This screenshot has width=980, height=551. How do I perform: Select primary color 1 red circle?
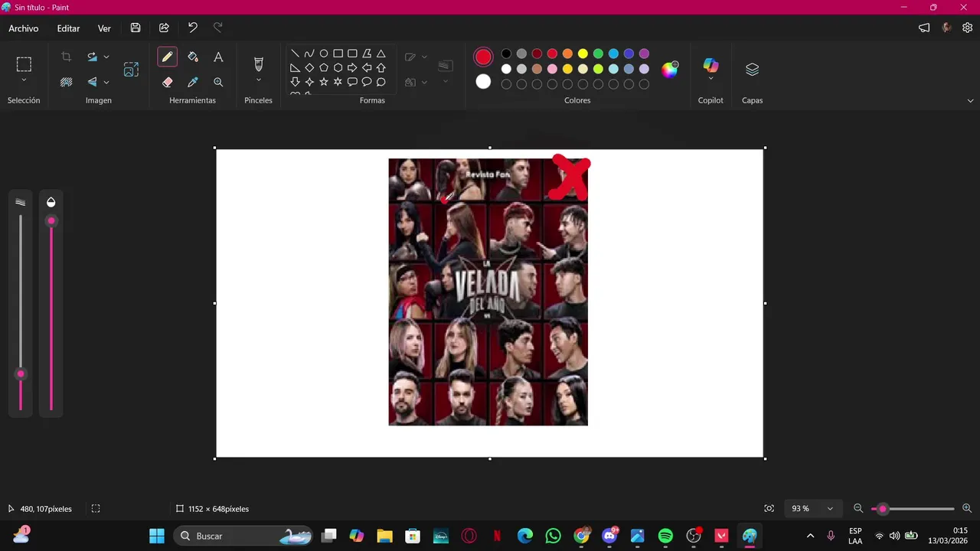pos(483,57)
